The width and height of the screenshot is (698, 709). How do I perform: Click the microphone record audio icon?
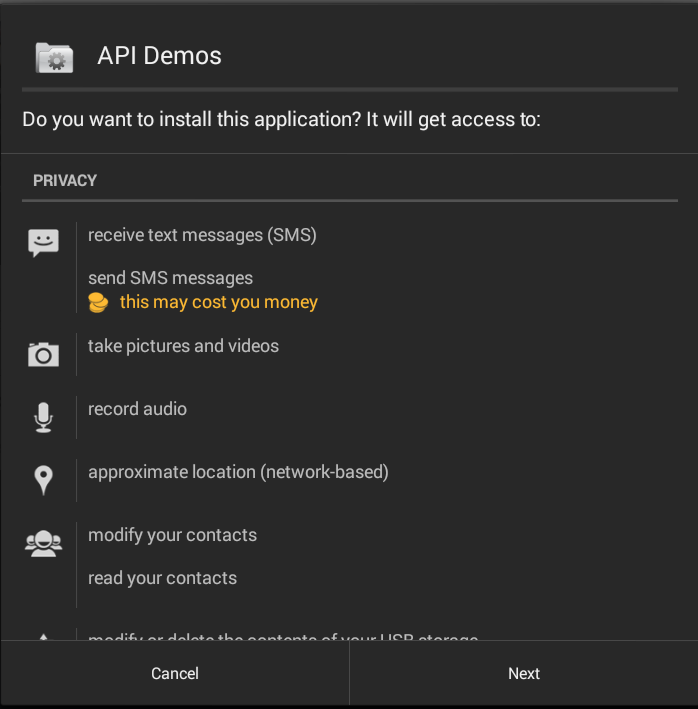coord(43,417)
